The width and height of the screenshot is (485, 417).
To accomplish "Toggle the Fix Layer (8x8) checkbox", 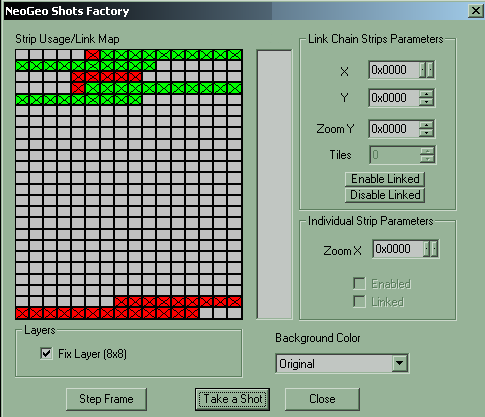I will coord(46,353).
